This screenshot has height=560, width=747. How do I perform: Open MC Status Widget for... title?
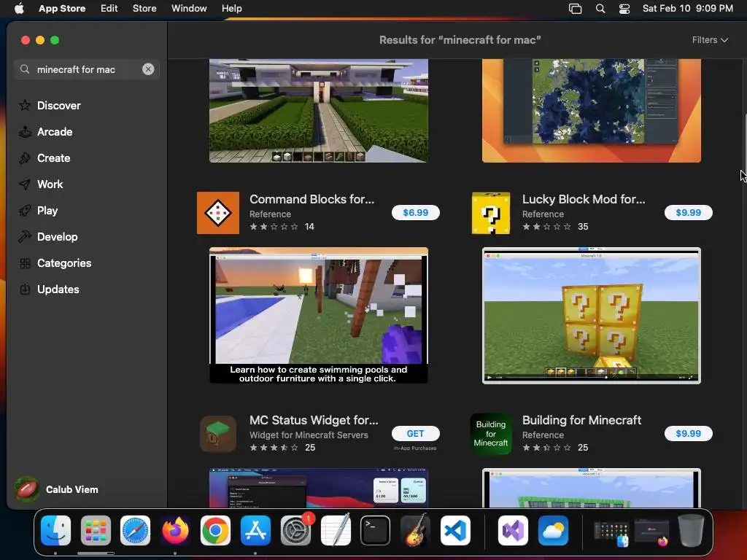314,420
